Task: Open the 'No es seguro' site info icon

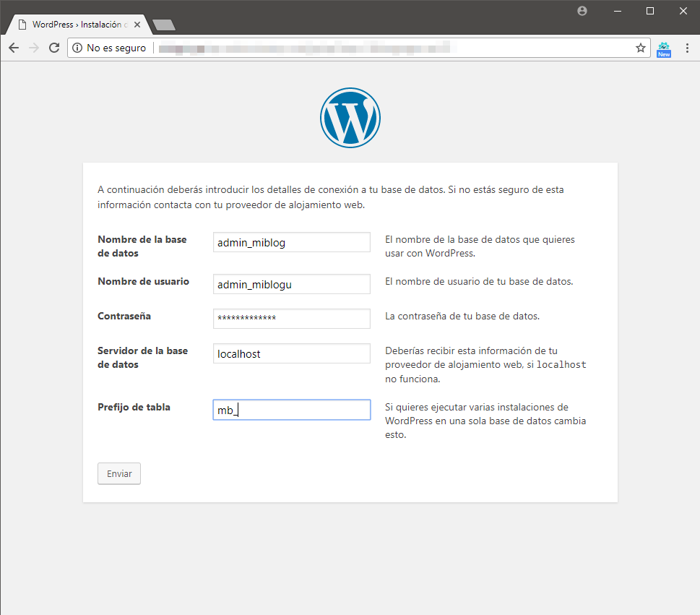Action: [77, 48]
